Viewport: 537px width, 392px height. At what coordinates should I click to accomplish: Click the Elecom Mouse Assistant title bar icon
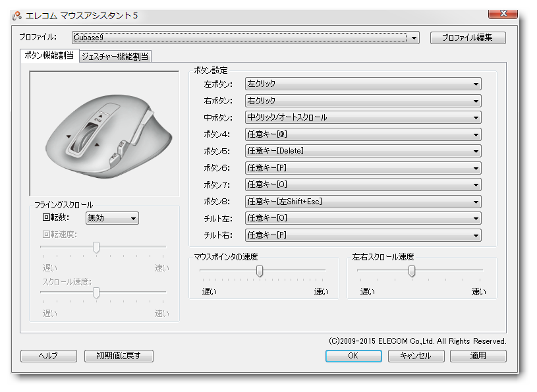coord(17,16)
